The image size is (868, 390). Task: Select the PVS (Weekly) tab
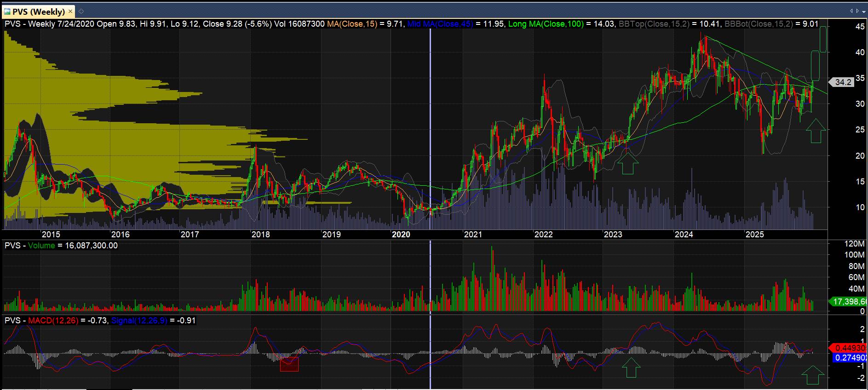(39, 11)
